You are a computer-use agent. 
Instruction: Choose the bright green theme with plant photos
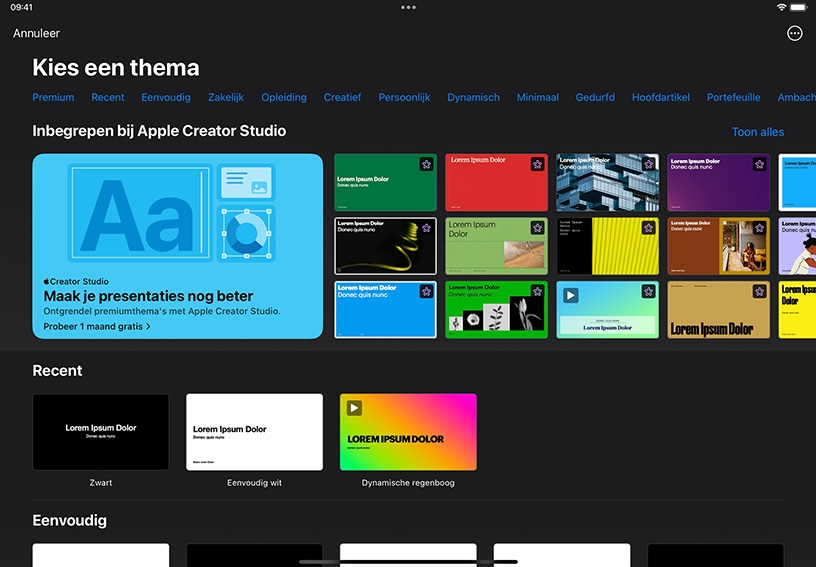496,310
